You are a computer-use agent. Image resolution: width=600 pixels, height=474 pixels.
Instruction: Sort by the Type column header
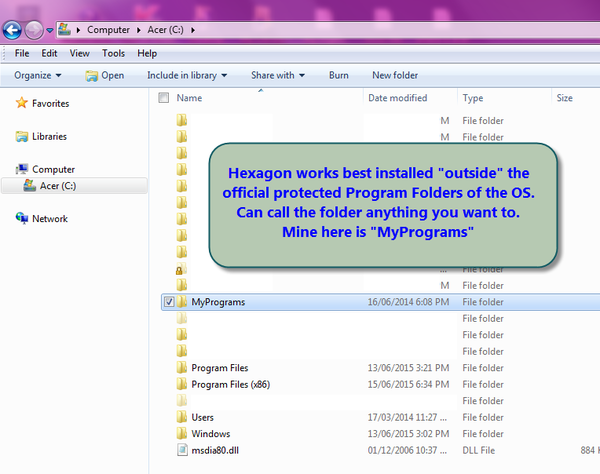(473, 98)
